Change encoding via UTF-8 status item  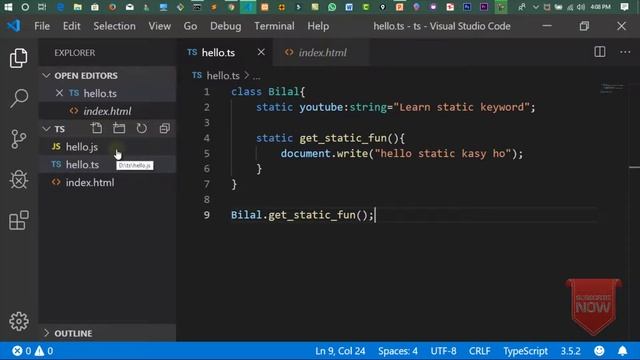[x=443, y=351]
